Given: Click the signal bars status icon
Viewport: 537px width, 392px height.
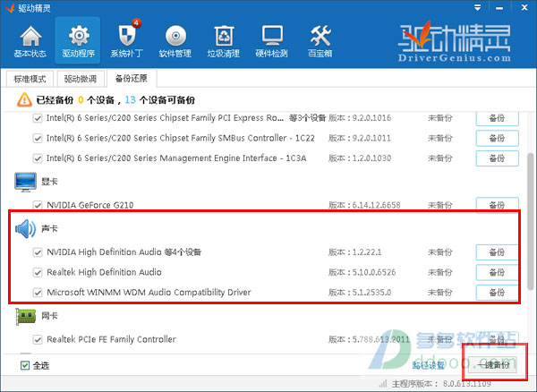Looking at the screenshot, I should 383,383.
